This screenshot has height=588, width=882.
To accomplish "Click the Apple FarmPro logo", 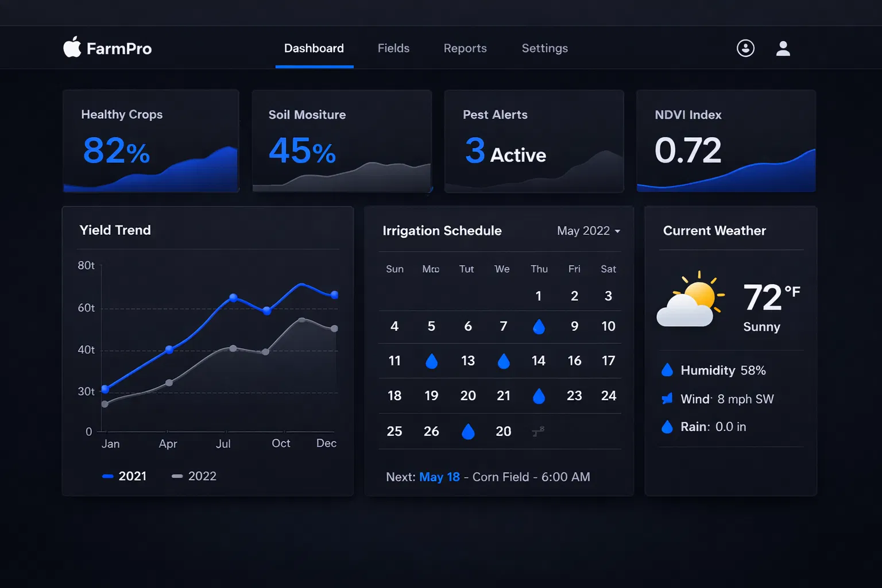I will pyautogui.click(x=107, y=48).
